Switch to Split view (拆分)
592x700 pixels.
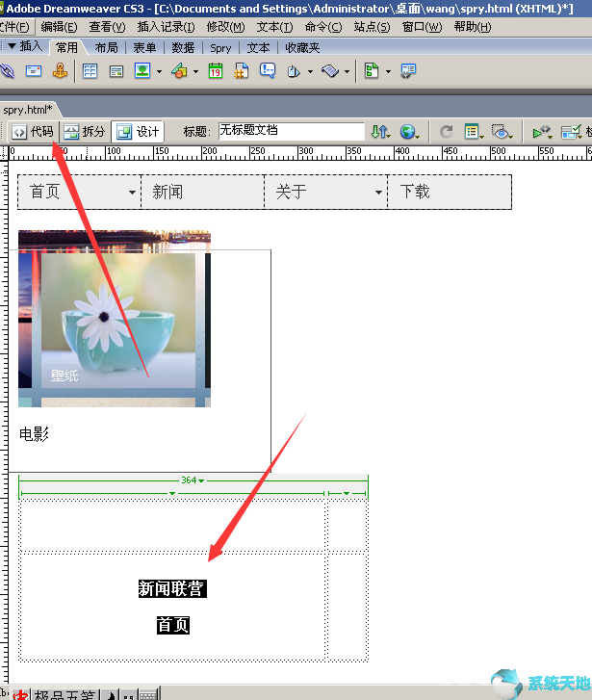click(x=85, y=132)
